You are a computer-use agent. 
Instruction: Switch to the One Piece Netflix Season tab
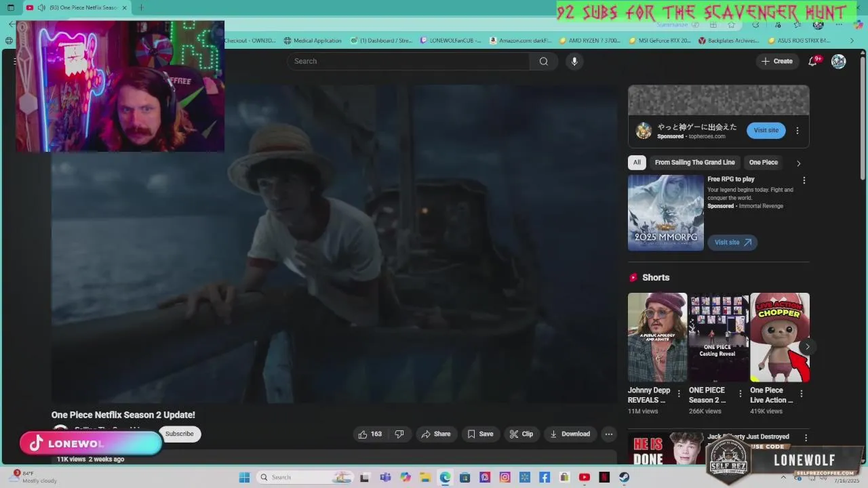point(76,7)
